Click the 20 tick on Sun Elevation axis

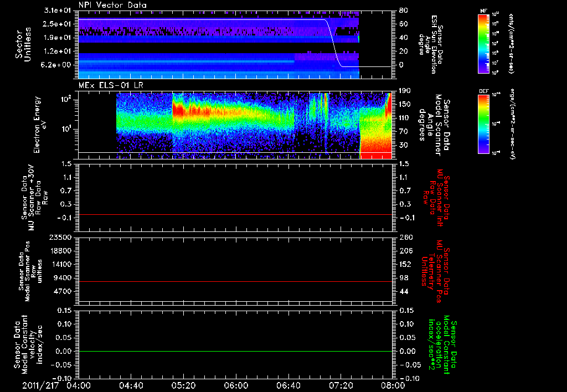[x=403, y=51]
